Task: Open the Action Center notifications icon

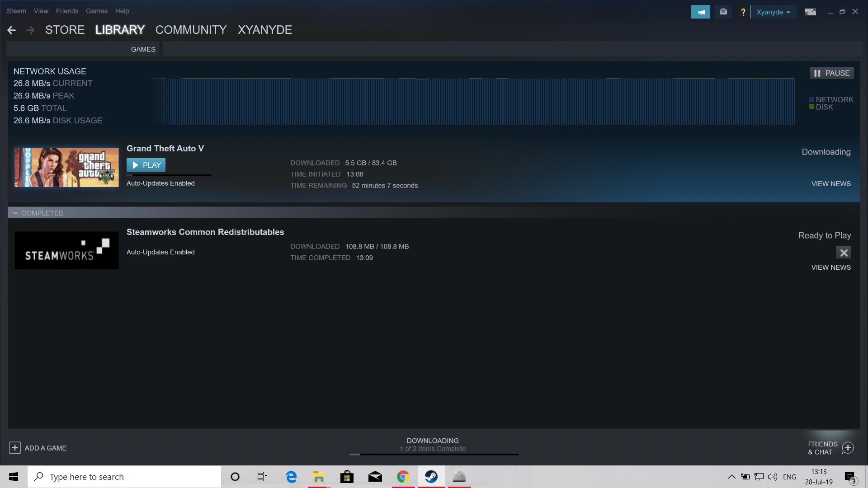Action: coord(850,477)
